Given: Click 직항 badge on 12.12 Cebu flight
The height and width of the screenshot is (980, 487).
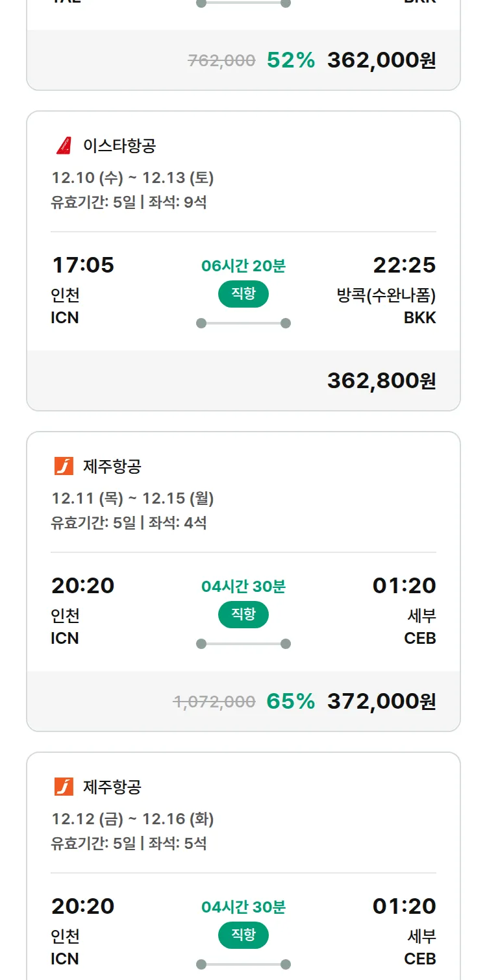Looking at the screenshot, I should click(x=243, y=935).
